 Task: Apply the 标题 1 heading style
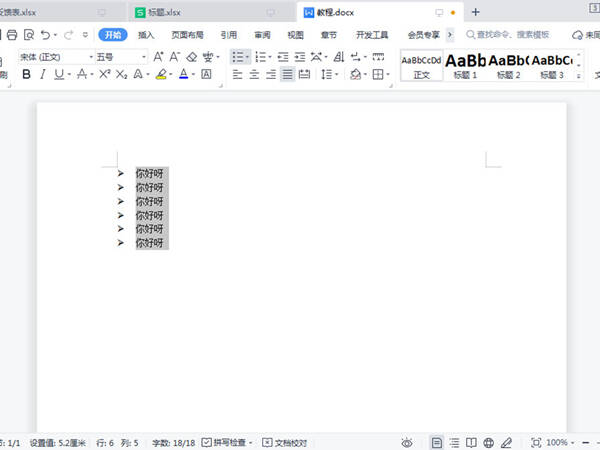[x=465, y=66]
